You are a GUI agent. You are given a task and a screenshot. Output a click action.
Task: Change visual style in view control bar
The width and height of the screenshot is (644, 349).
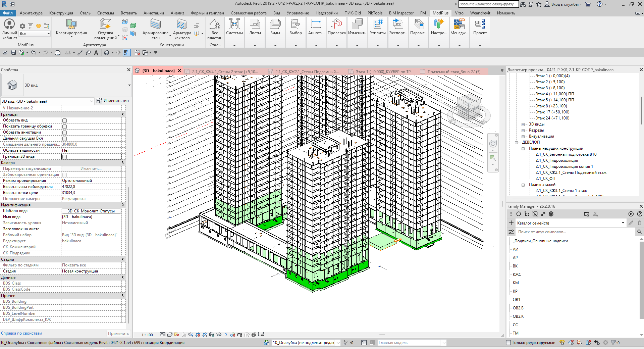[x=170, y=335]
